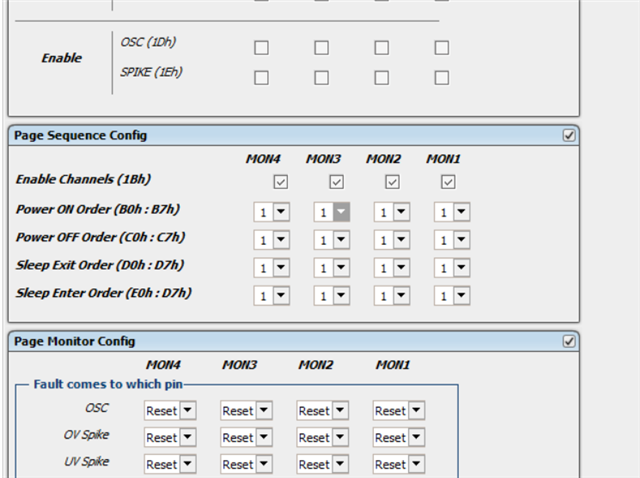The width and height of the screenshot is (640, 478).
Task: Open OV Spike fault pin dropdown for MON4
Action: pos(170,437)
